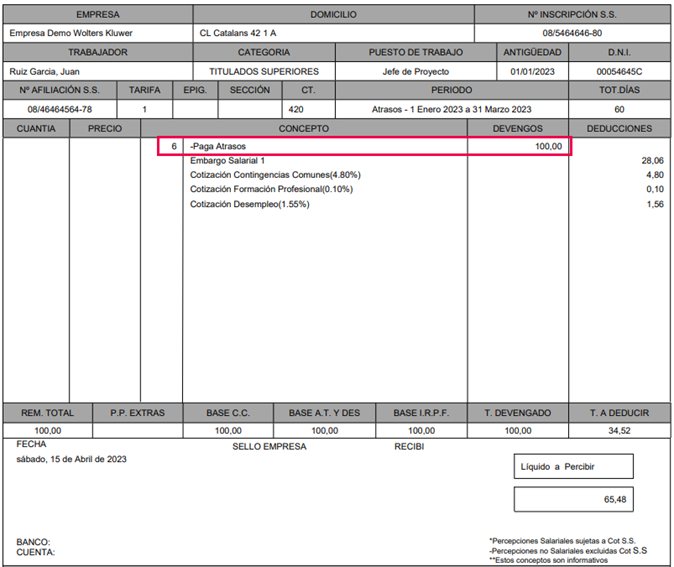
Task: Click the 'RECIBI' label
Action: pos(409,447)
